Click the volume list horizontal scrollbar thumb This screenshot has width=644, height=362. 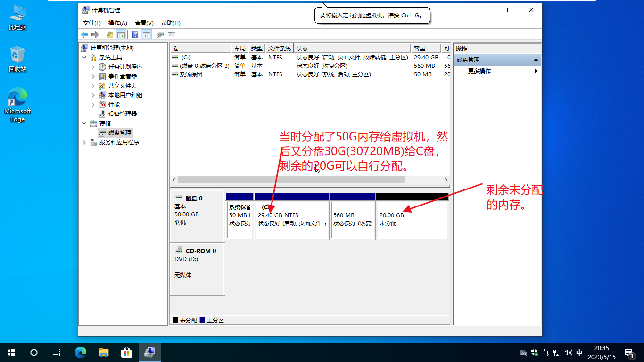click(x=291, y=180)
